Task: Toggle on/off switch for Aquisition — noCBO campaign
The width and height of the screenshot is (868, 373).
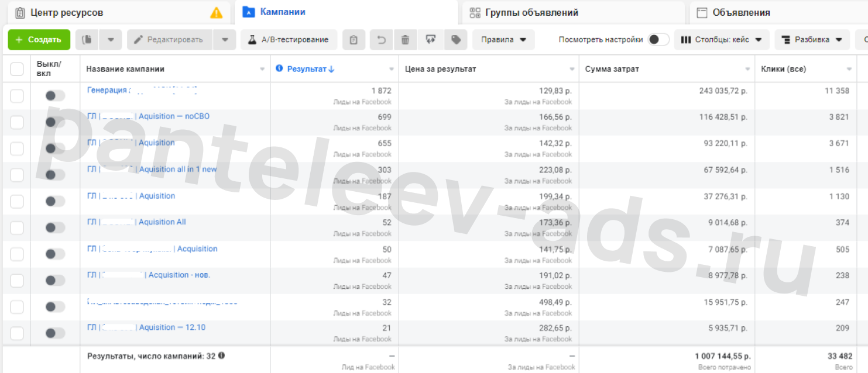Action: [55, 122]
